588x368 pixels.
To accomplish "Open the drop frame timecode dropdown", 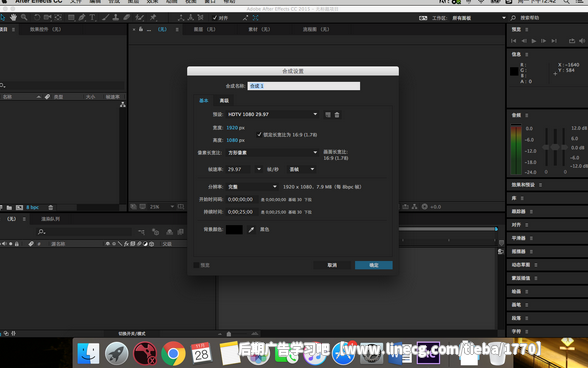I will click(302, 169).
